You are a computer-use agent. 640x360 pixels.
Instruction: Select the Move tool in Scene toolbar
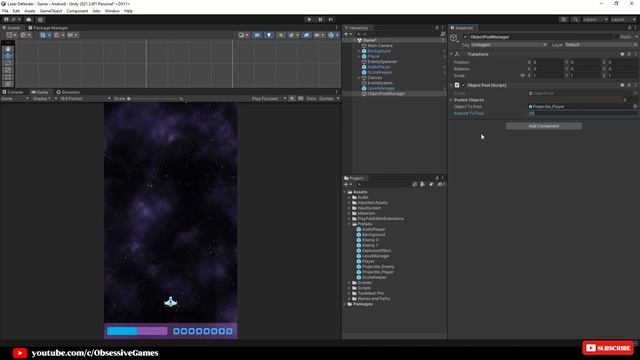pos(8,56)
